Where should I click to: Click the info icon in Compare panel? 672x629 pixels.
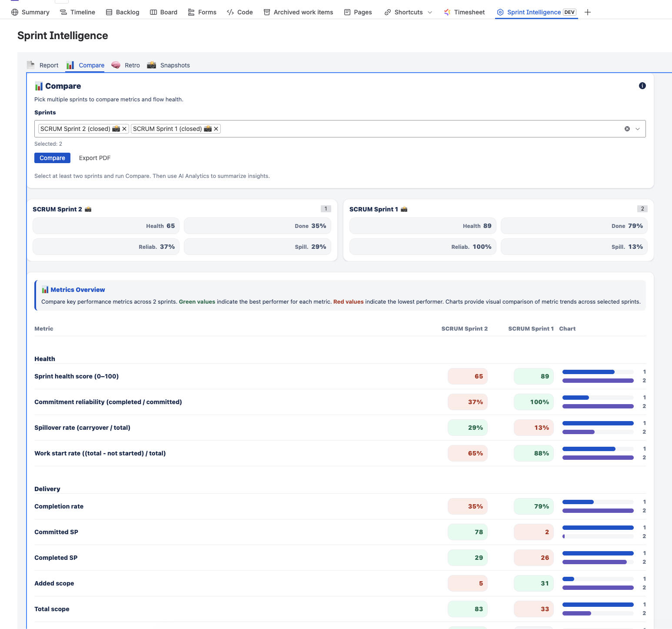click(x=642, y=86)
